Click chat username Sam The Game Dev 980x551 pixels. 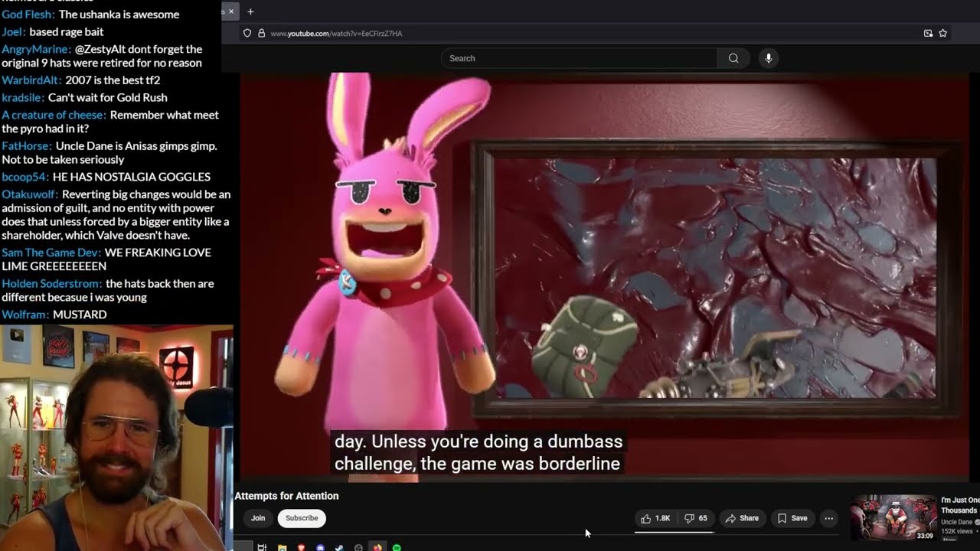click(x=51, y=253)
